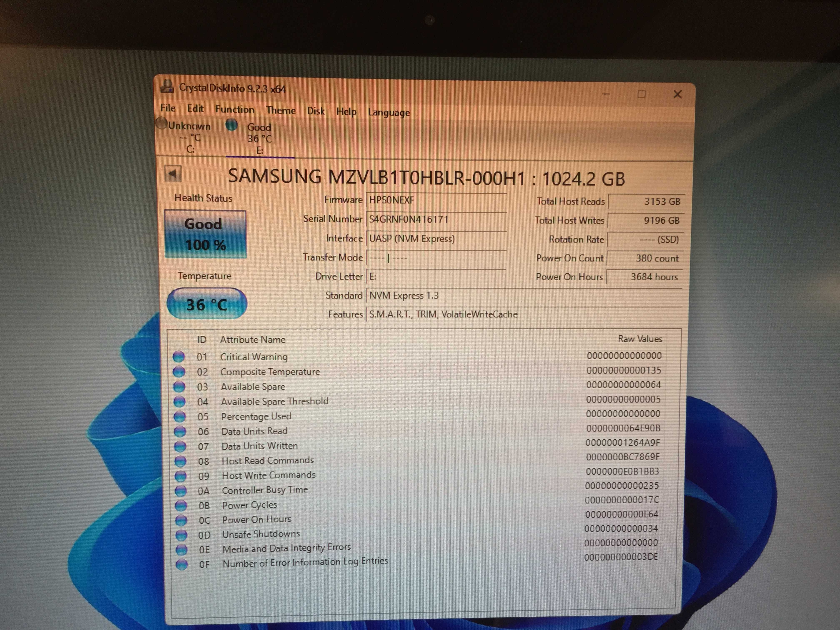
Task: Click the teal Good disk status indicator
Action: tap(231, 125)
